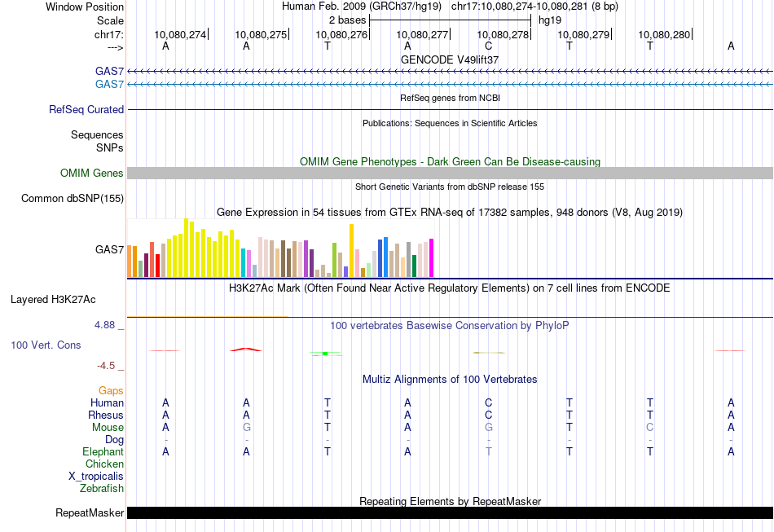Click the 2 bases scale bar
Screen dimensions: 774x532
click(450, 20)
